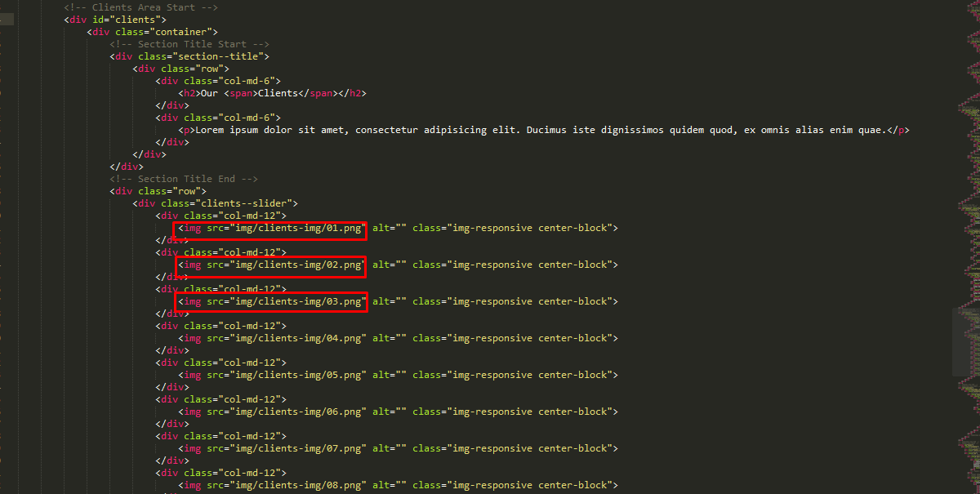The width and height of the screenshot is (980, 494).
Task: Click the "clients--slider" div line
Action: [x=219, y=203]
